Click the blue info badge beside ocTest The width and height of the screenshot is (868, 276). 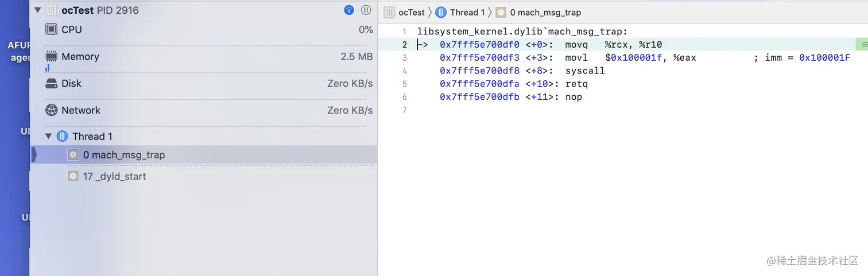click(348, 10)
